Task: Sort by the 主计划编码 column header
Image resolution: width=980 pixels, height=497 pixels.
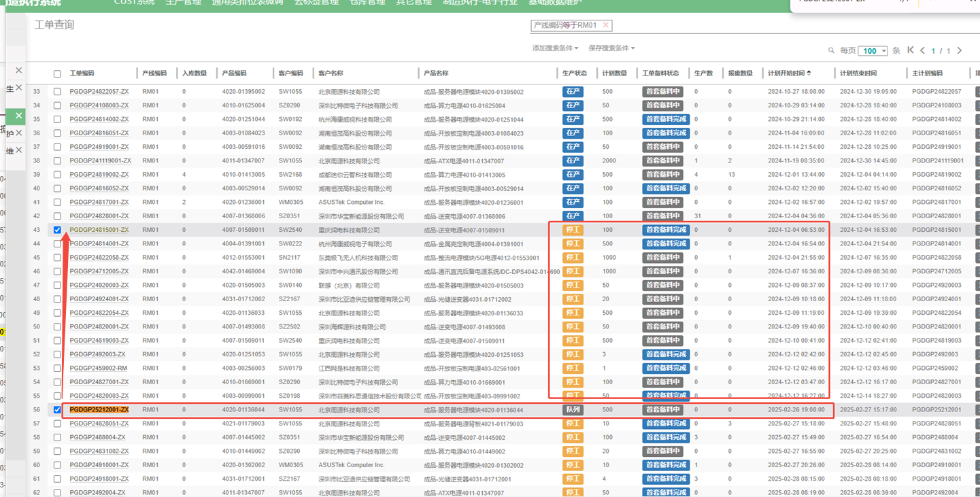Action: (x=928, y=73)
